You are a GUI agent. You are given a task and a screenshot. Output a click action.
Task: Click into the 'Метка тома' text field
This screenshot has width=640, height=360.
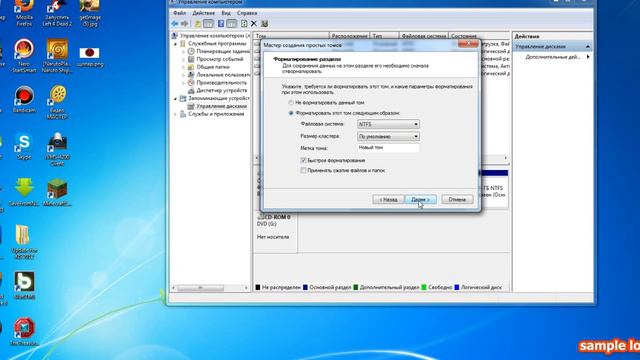pos(388,148)
